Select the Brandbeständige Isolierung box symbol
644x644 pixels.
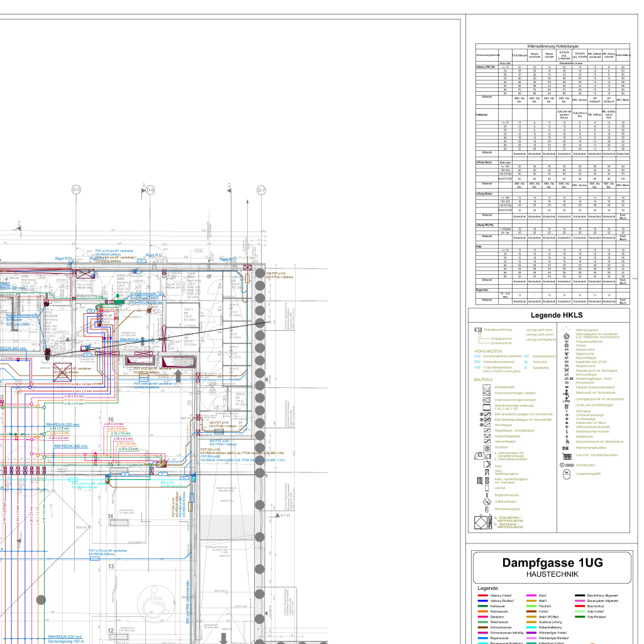click(x=487, y=408)
